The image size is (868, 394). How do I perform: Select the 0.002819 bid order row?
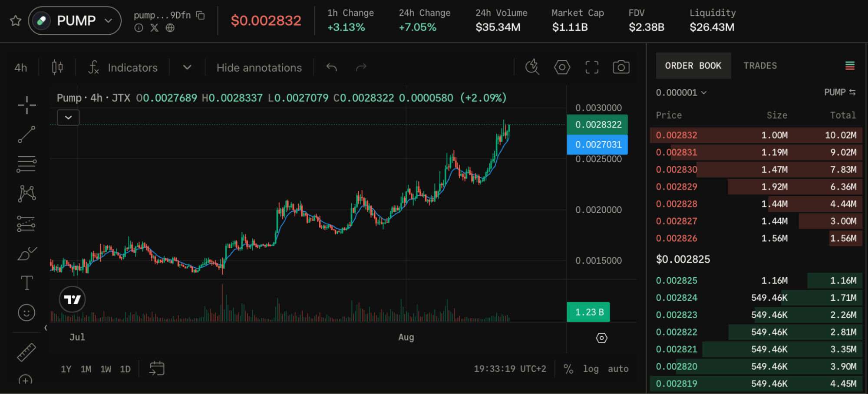point(756,384)
